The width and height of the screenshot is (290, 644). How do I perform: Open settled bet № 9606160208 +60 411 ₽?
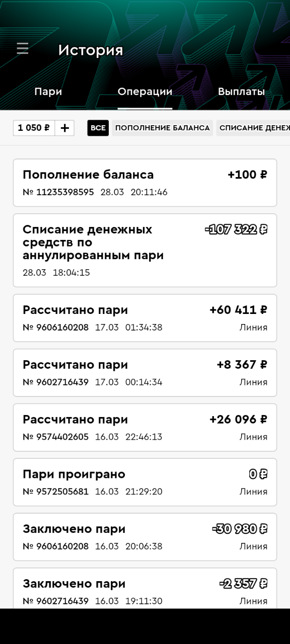tap(145, 318)
